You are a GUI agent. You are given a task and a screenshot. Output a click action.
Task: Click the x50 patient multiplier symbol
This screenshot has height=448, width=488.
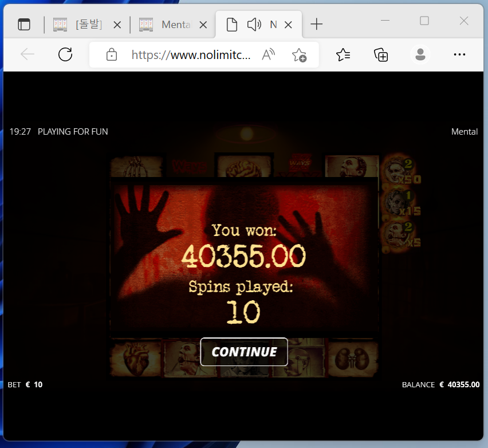point(402,171)
